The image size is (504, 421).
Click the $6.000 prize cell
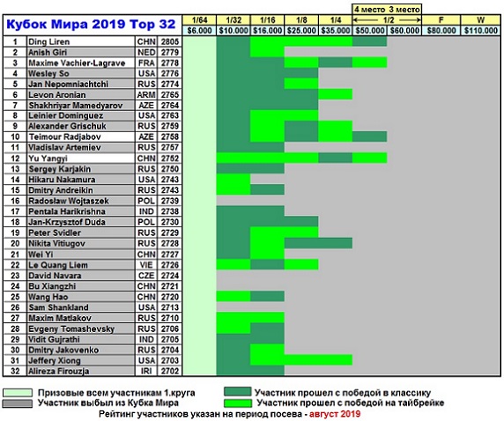tap(199, 31)
